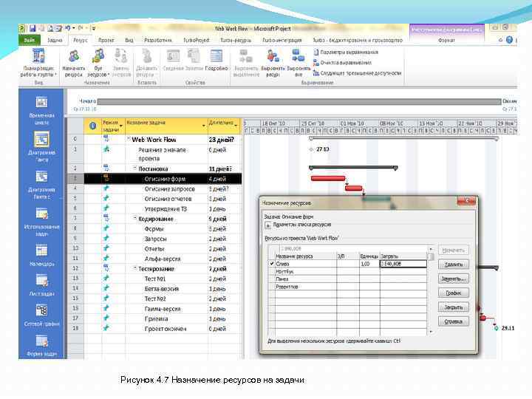Screen dimensions: 532x399
Task: Open the Длительность column filter dropdown
Action: coord(236,126)
